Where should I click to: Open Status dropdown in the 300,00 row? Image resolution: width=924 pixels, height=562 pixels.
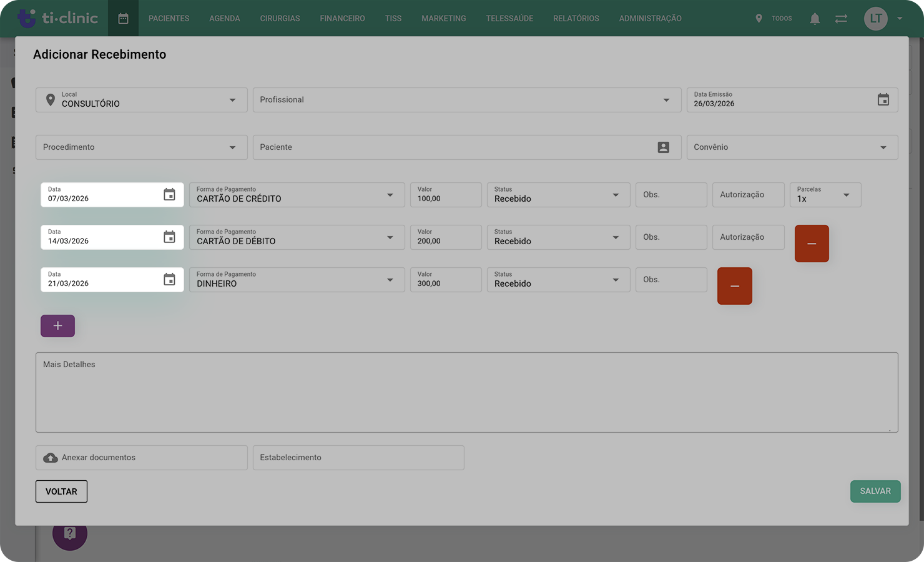click(x=559, y=280)
